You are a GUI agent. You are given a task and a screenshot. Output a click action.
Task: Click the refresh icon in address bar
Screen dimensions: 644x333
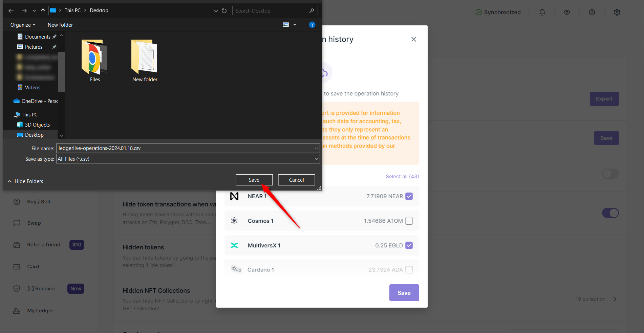coord(224,11)
